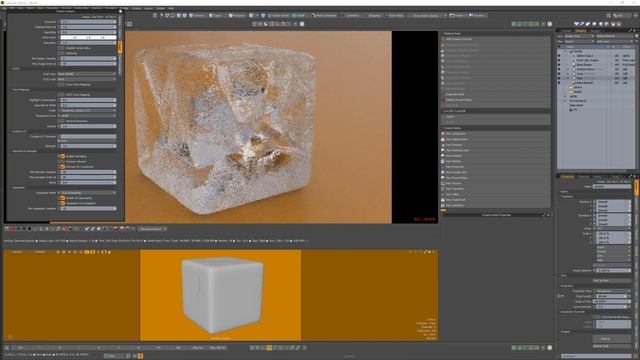Click highlighted orange button in timeline playback controls
This screenshot has height=360, width=640.
point(269,348)
